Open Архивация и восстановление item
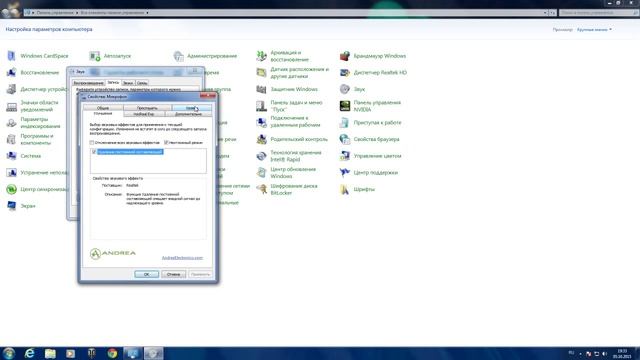This screenshot has width=640, height=360. tap(283, 56)
